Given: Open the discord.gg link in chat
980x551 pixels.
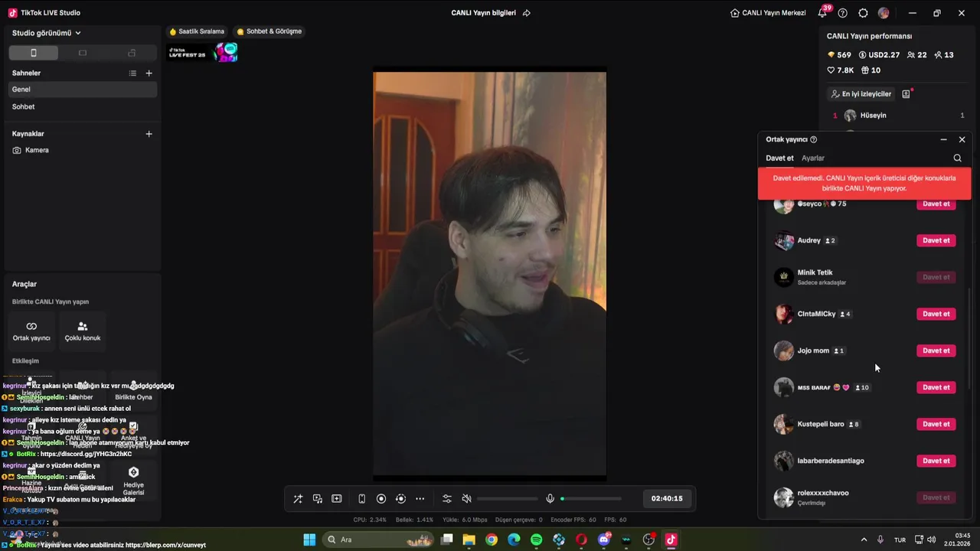Looking at the screenshot, I should [86, 454].
